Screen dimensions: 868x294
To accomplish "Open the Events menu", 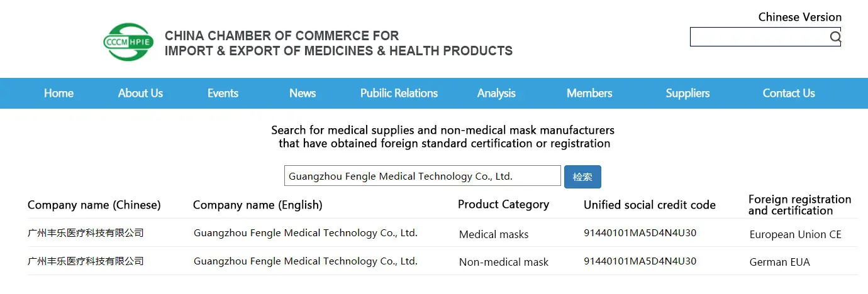I will [223, 94].
